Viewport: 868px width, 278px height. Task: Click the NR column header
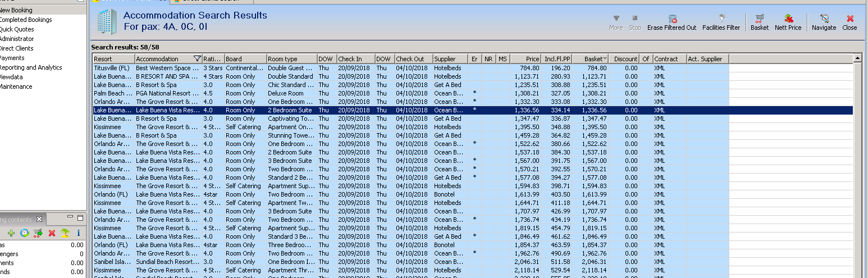click(x=489, y=59)
